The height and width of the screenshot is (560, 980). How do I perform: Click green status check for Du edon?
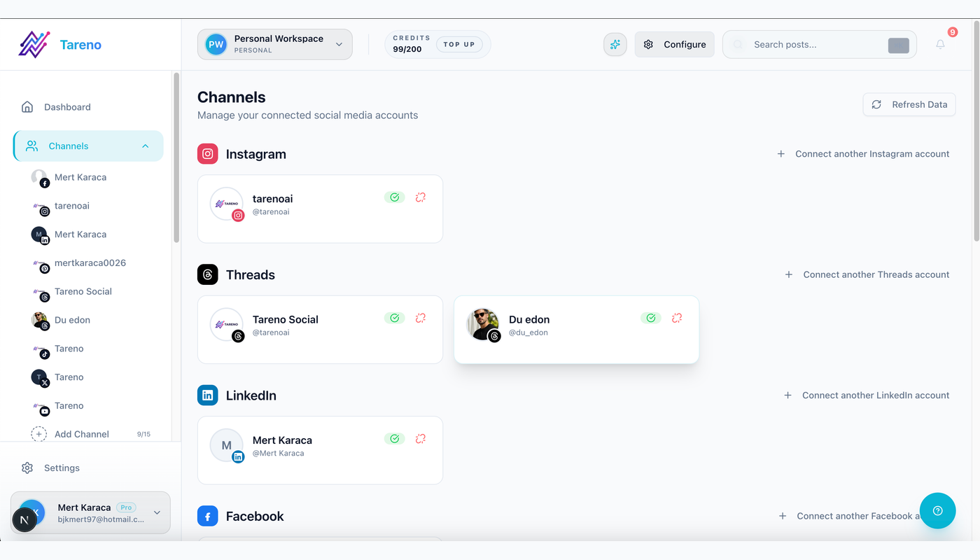[651, 318]
